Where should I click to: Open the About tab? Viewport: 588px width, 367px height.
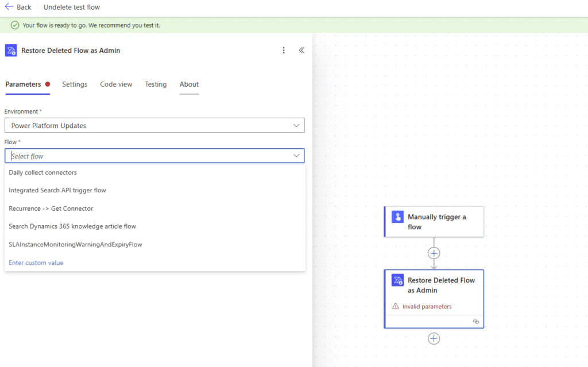point(189,84)
